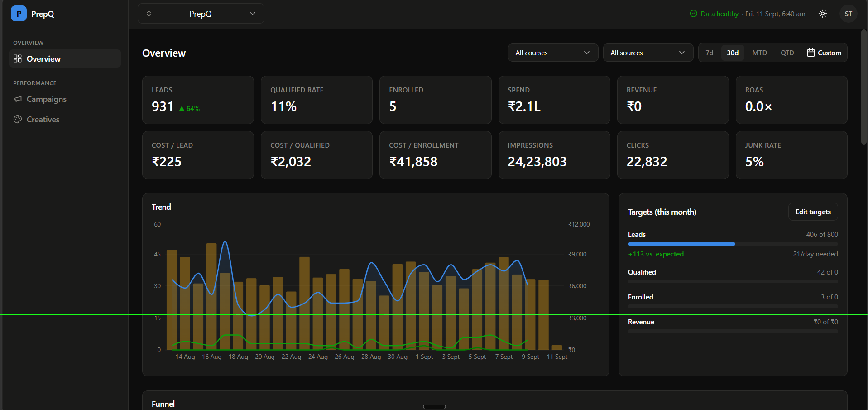This screenshot has height=410, width=868.
Task: Open the Creatives page
Action: pyautogui.click(x=65, y=119)
